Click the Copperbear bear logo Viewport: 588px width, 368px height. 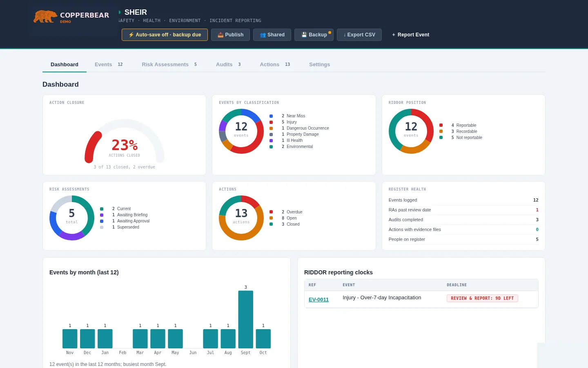tap(45, 16)
